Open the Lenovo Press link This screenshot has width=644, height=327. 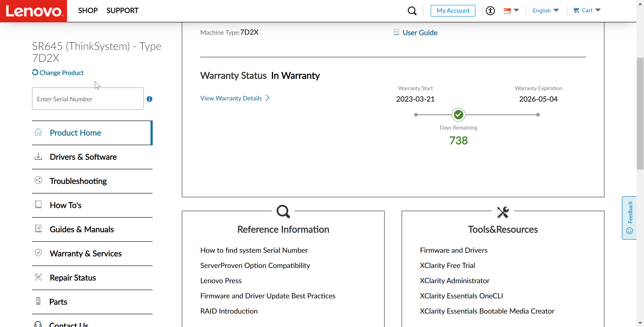coord(221,281)
